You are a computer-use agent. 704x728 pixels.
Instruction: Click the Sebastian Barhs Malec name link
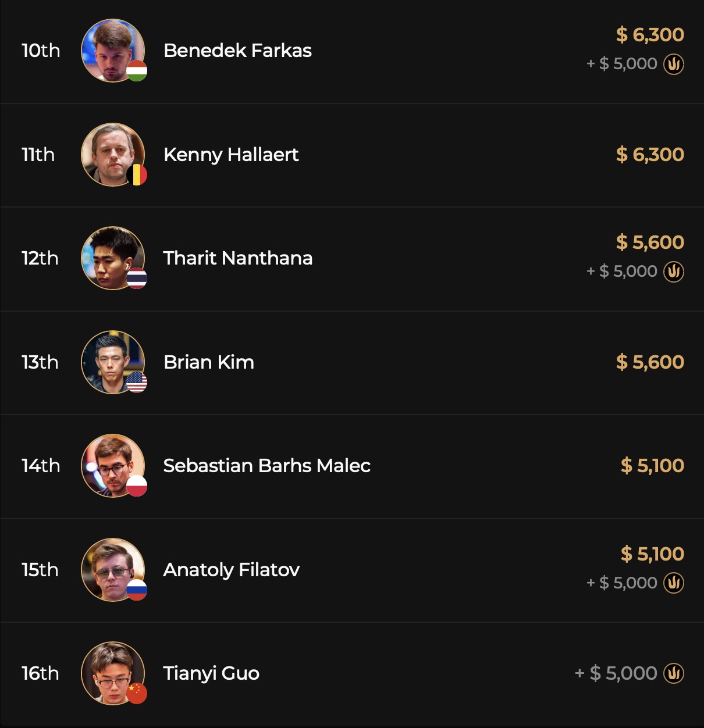(267, 466)
